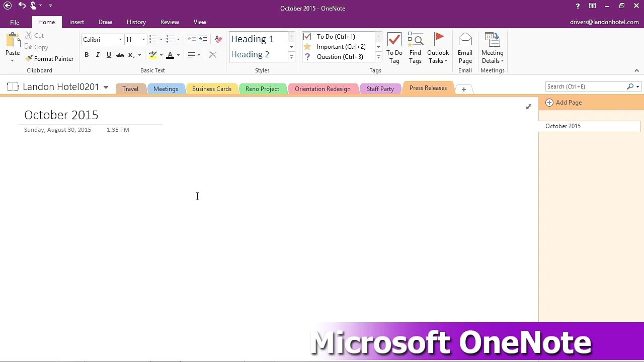
Task: Apply the text highlight color
Action: point(153,55)
